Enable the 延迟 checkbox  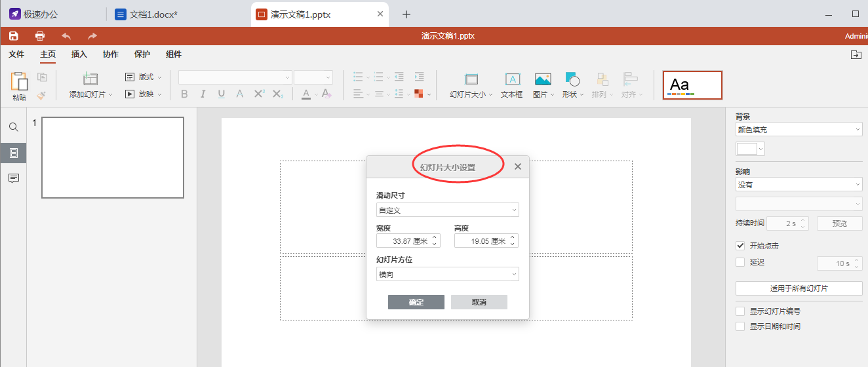point(740,262)
